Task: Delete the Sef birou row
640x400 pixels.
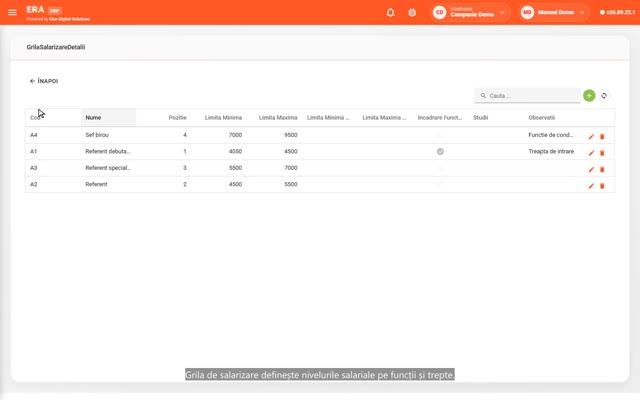Action: 602,136
